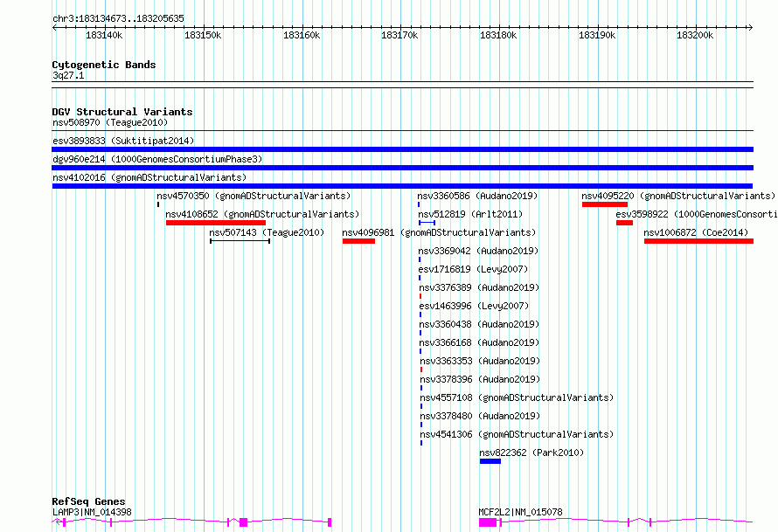
Task: Click the nsv507143 (Teague2010) black range bar
Action: pyautogui.click(x=240, y=241)
